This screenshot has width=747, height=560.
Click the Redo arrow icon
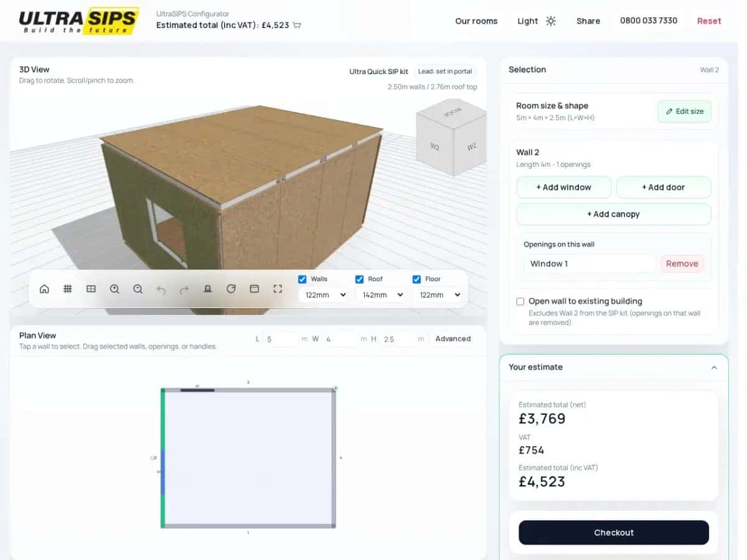click(x=184, y=289)
